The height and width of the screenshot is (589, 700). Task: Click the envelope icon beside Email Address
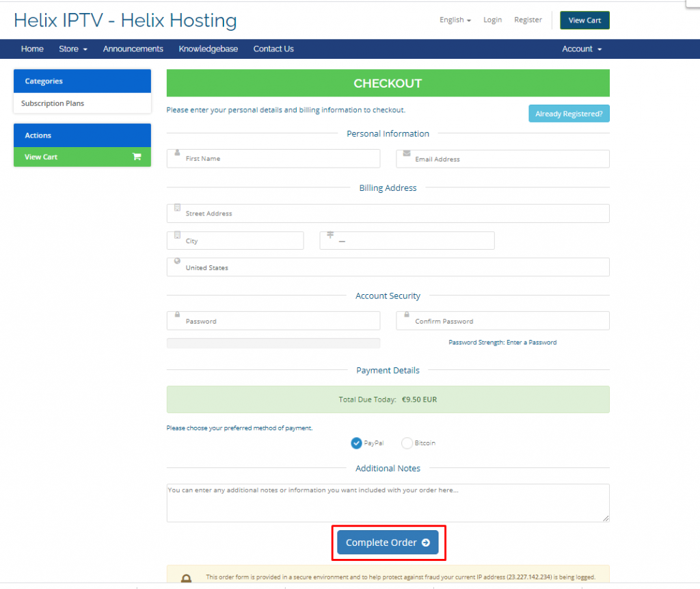[x=407, y=153]
